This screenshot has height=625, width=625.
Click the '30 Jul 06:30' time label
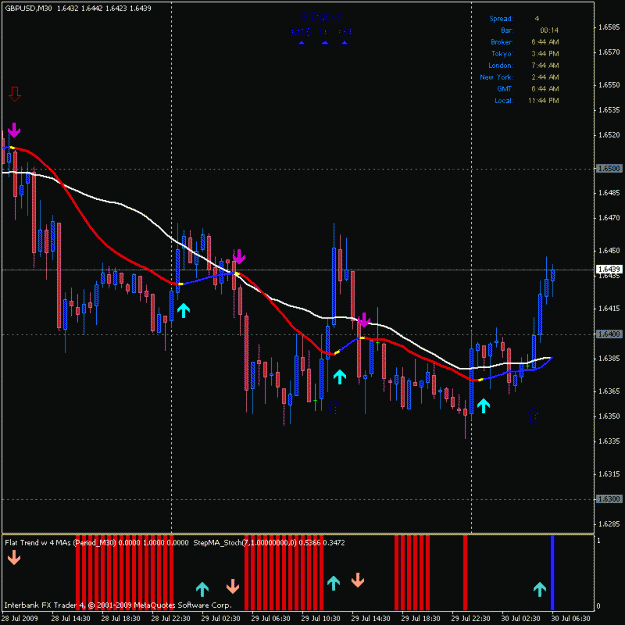(571, 618)
